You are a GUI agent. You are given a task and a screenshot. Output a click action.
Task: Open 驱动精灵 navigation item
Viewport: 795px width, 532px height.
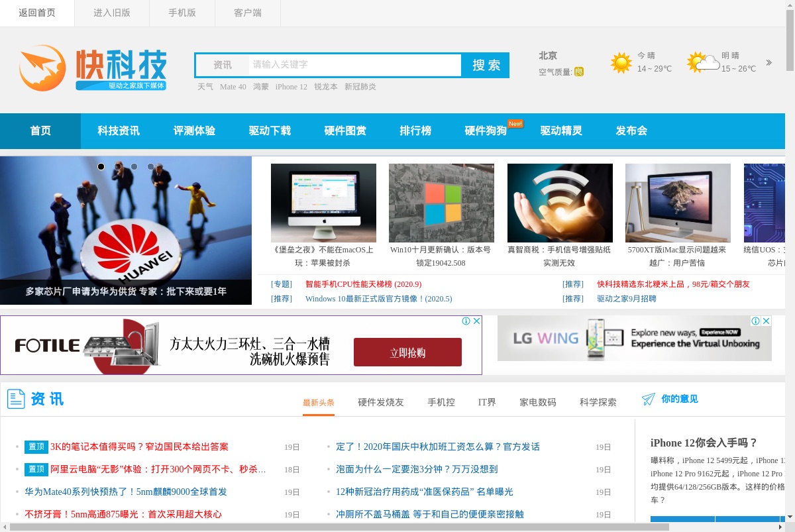(x=561, y=131)
